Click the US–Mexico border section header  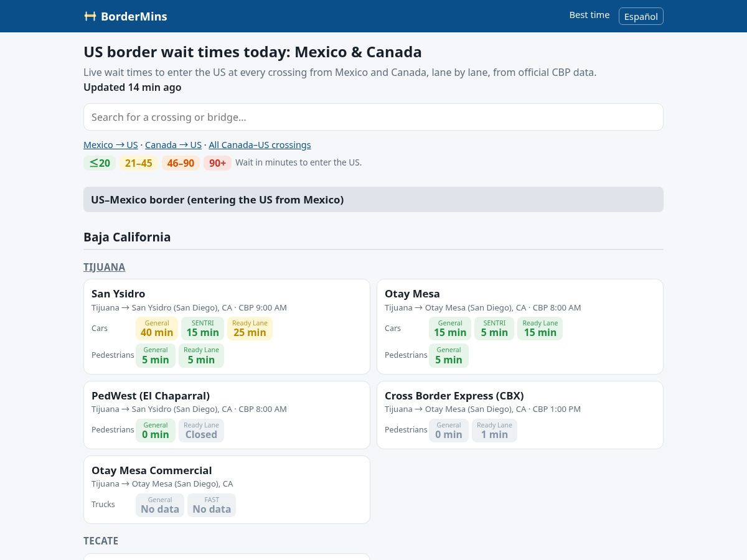pyautogui.click(x=374, y=200)
